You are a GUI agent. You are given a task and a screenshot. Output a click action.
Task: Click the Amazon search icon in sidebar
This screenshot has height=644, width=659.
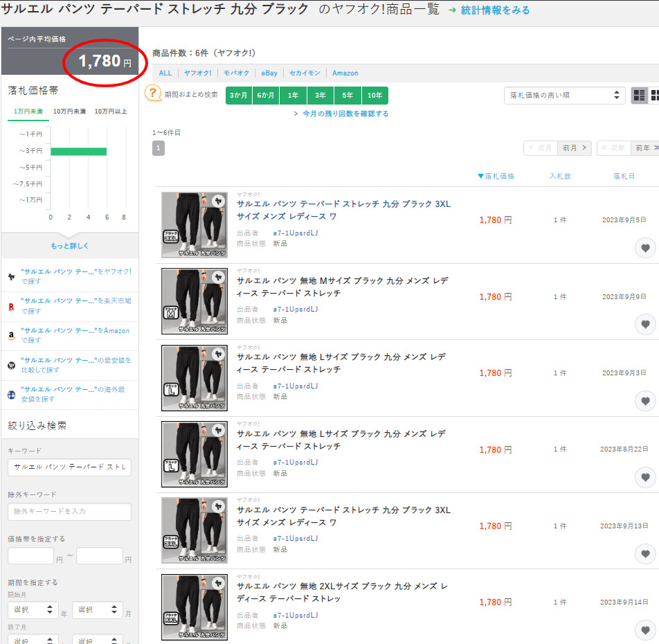click(11, 336)
